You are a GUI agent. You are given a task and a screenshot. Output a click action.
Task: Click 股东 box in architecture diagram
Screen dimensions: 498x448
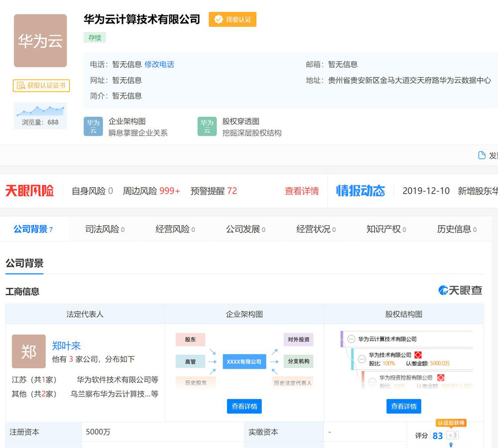click(x=191, y=339)
